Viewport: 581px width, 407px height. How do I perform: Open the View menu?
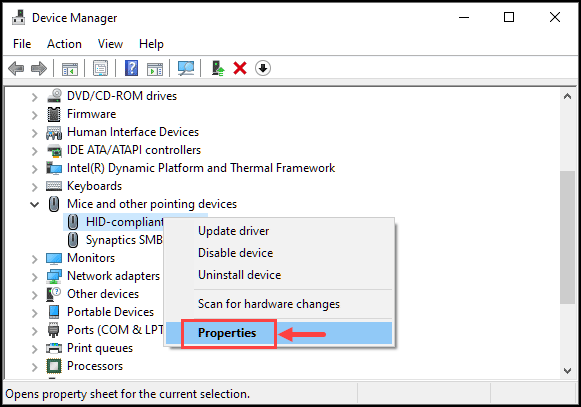tap(110, 44)
